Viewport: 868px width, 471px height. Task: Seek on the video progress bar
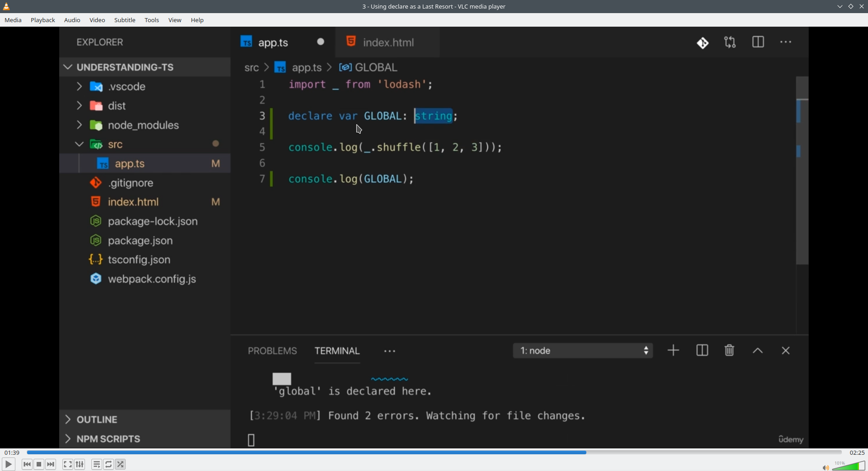point(434,452)
